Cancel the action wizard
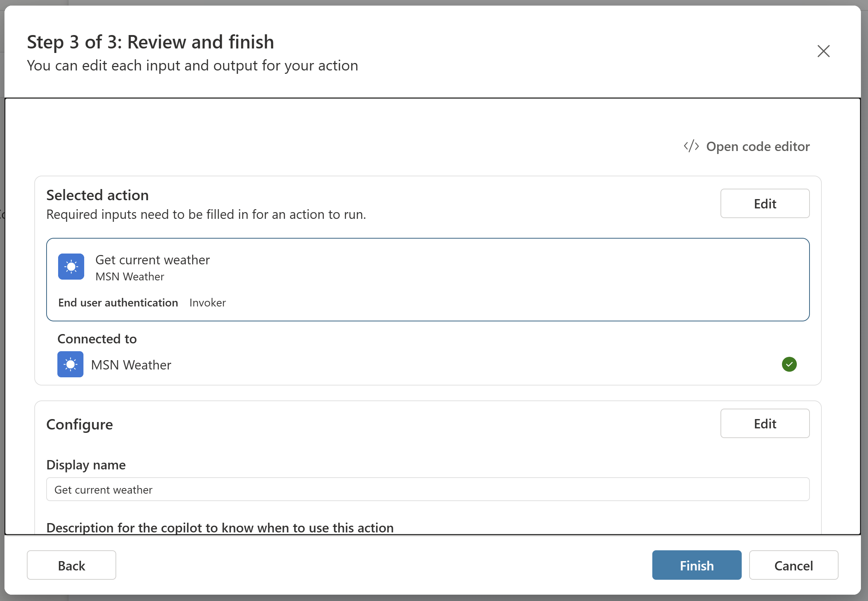 (793, 565)
